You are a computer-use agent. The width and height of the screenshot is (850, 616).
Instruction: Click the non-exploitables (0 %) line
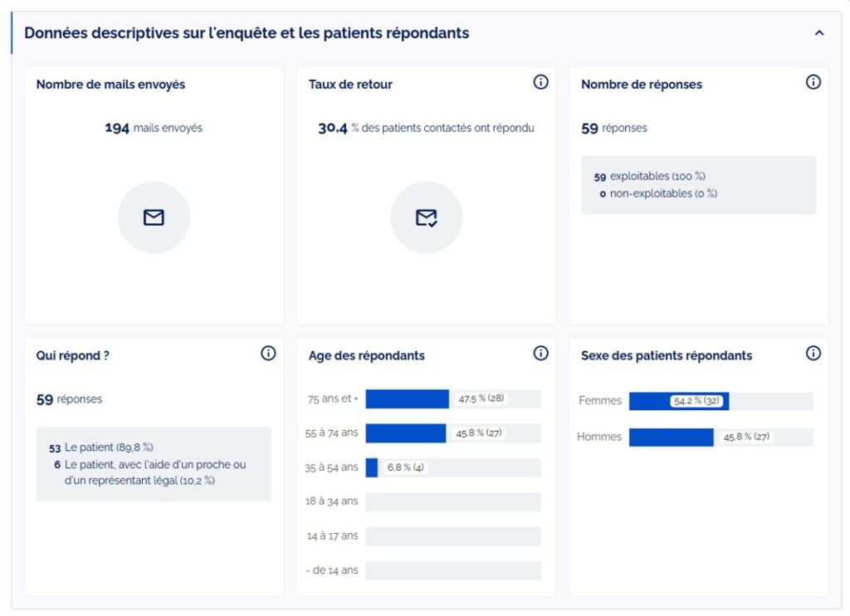click(x=657, y=193)
